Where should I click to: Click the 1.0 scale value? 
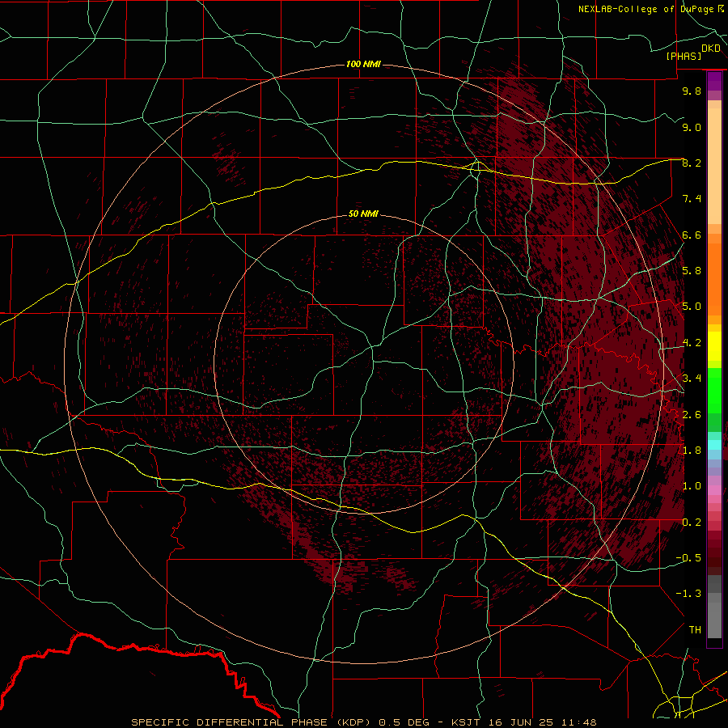pos(692,486)
